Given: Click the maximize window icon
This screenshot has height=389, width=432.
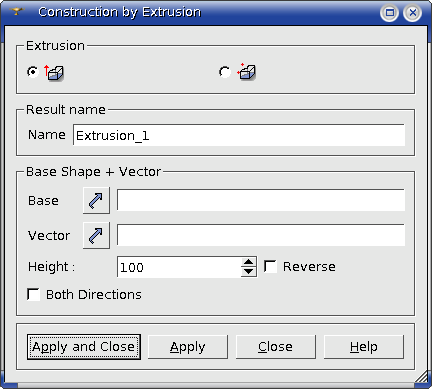Looking at the screenshot, I should coord(389,13).
